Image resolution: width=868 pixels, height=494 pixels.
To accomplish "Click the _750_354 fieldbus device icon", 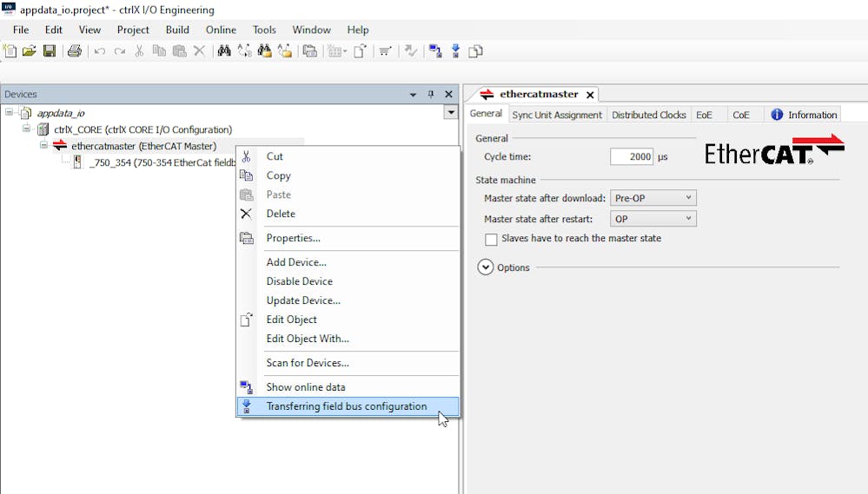I will tap(77, 162).
